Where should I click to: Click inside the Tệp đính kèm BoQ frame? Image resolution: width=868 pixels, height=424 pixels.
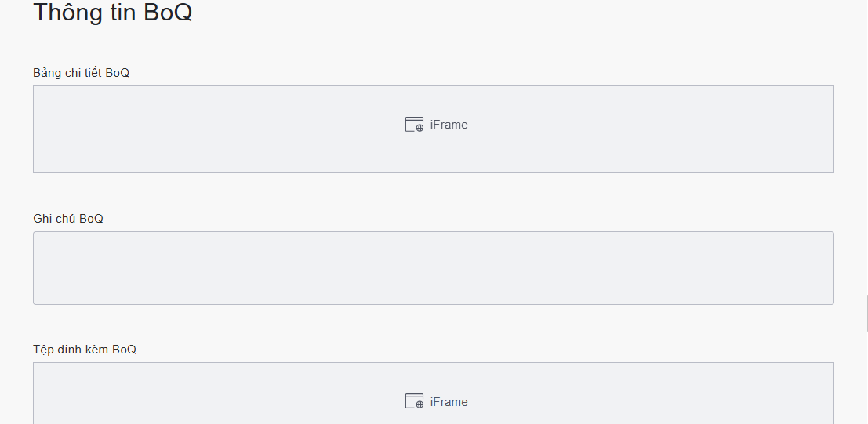(x=235, y=396)
